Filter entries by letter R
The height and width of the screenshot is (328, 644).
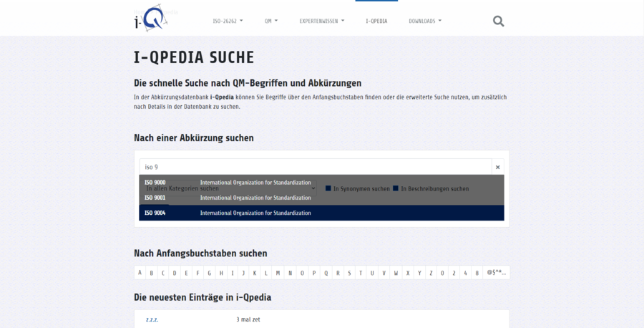pos(338,273)
